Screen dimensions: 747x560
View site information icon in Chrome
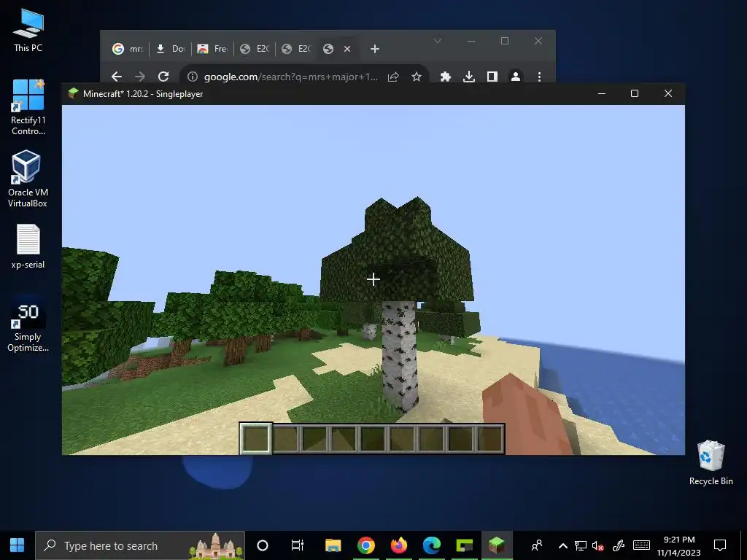click(x=193, y=76)
